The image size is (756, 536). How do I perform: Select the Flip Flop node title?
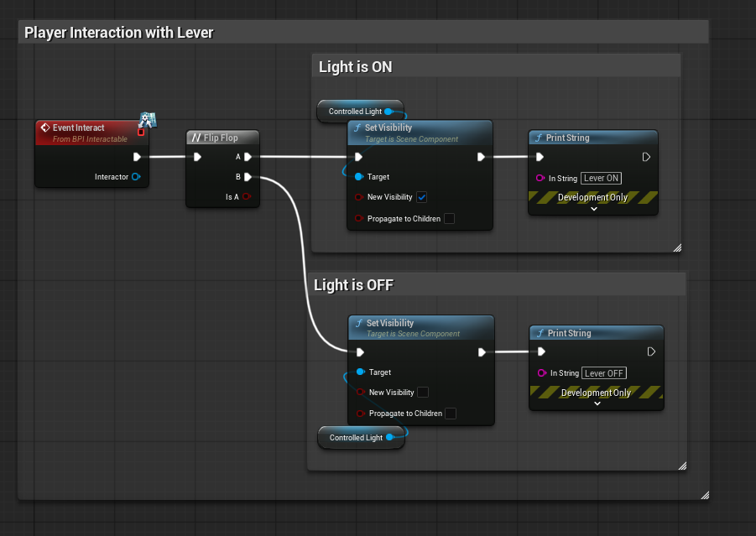click(x=222, y=138)
